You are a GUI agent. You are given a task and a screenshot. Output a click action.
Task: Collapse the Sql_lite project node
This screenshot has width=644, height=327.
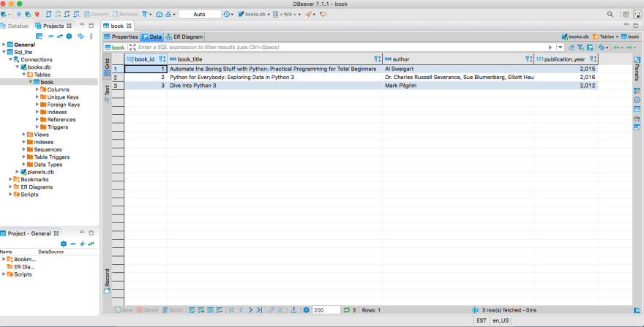(4, 52)
